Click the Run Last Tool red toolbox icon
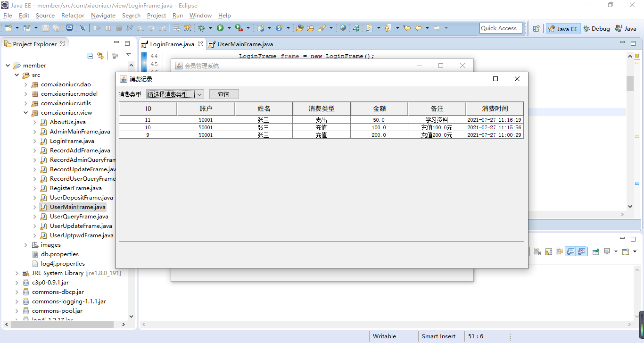Screen dimensions: 644x343 coord(239,28)
